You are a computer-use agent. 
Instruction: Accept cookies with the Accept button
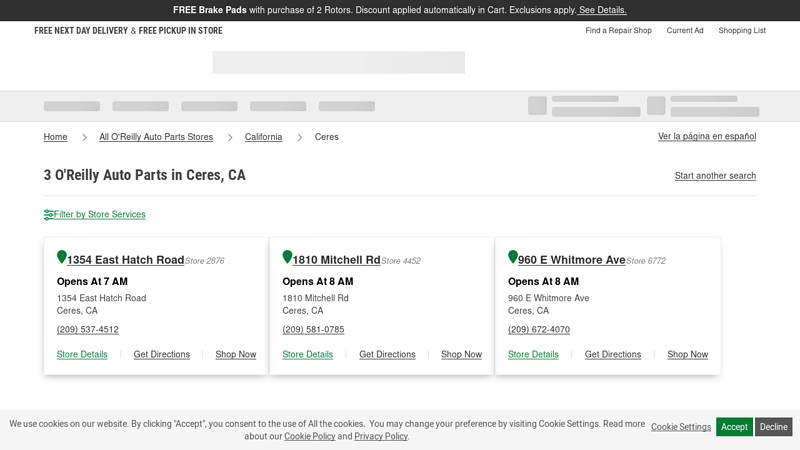click(734, 427)
